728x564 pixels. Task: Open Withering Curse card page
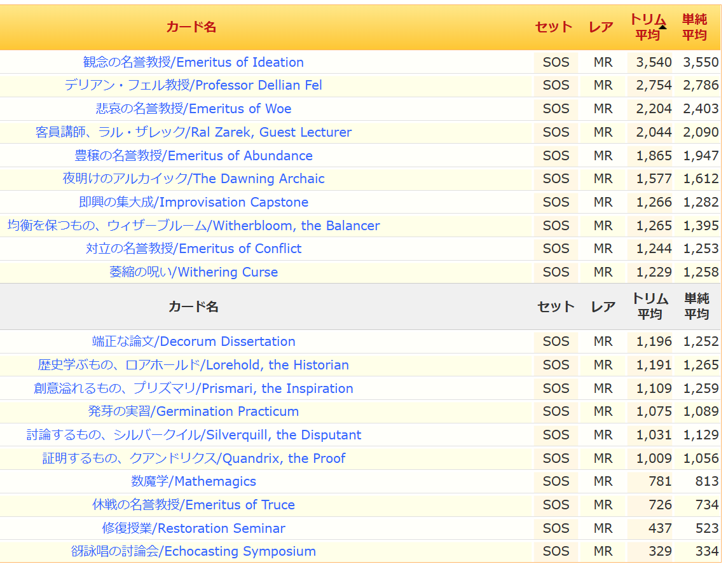pos(193,272)
